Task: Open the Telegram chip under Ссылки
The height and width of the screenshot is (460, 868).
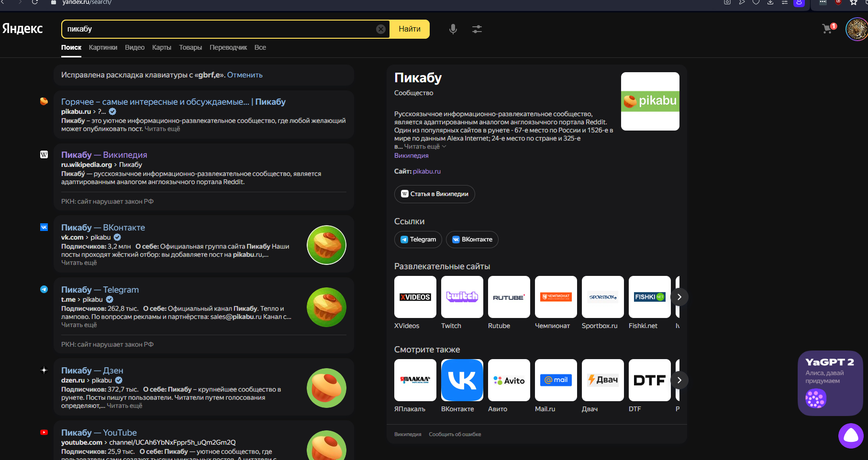Action: point(418,240)
